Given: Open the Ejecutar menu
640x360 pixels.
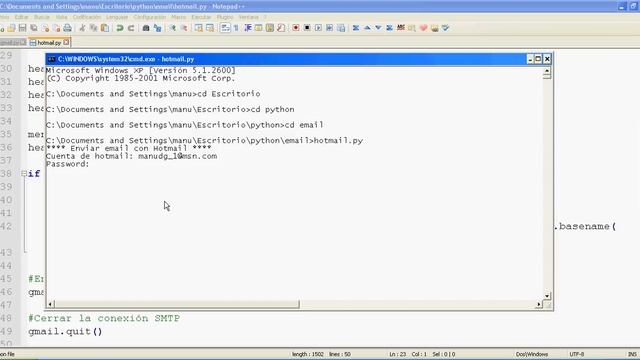Looking at the screenshot, I should (x=201, y=17).
